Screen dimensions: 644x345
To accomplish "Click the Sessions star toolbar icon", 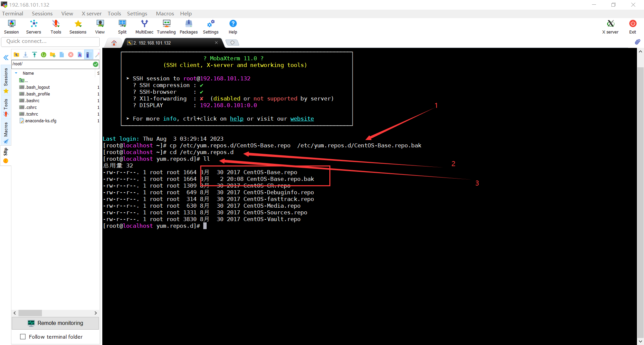I will (x=78, y=27).
